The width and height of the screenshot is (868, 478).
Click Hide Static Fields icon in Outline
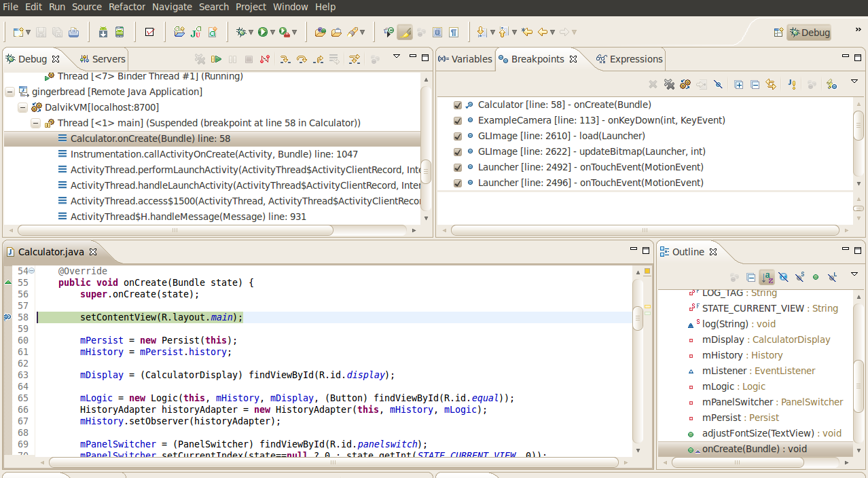(x=799, y=277)
